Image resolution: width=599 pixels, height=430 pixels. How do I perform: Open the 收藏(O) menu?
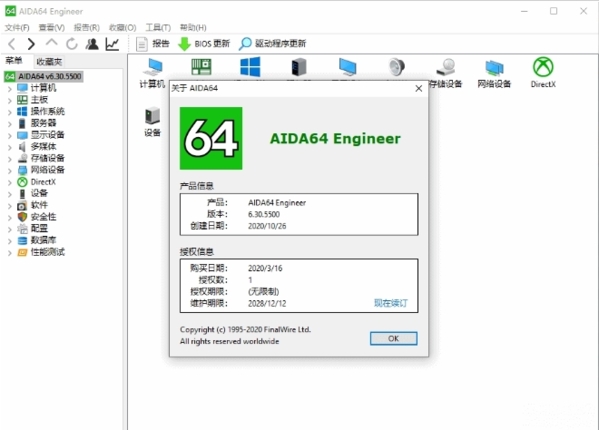123,27
